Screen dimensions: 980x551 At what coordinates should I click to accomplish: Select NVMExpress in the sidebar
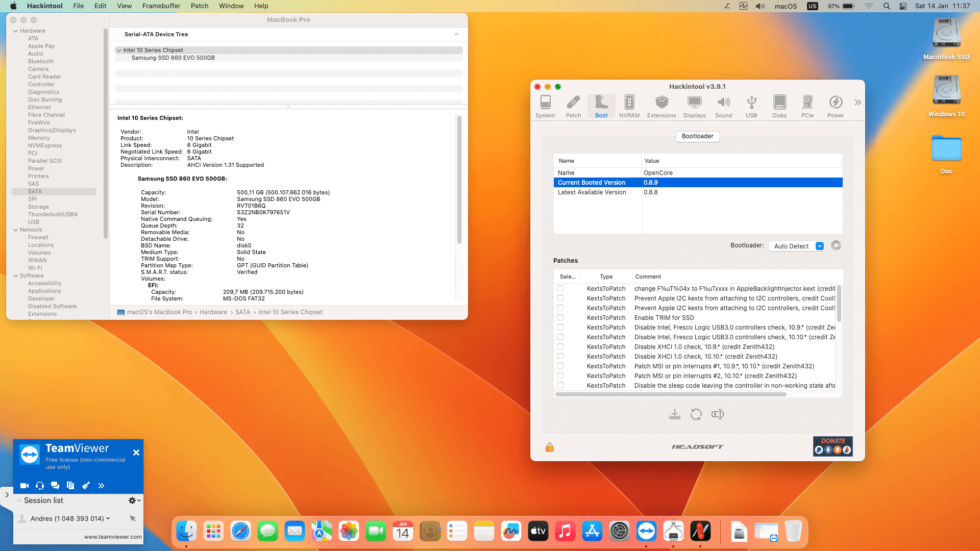[x=44, y=145]
